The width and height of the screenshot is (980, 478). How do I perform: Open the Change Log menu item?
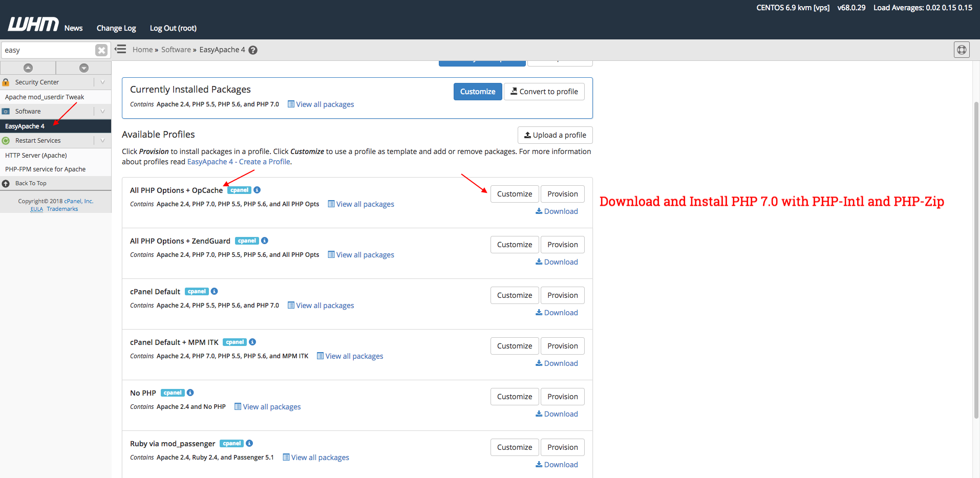[116, 28]
